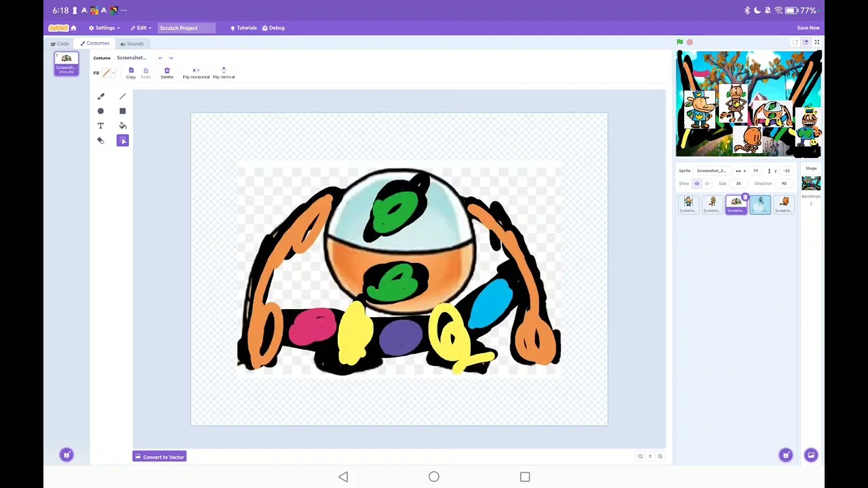This screenshot has height=488, width=868.
Task: Show the sprite using eye toggle
Action: click(x=696, y=184)
